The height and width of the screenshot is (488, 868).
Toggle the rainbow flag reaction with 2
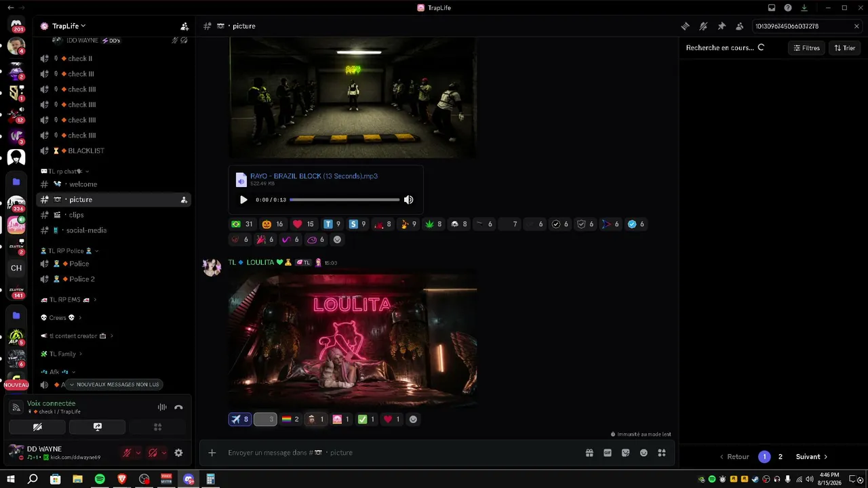(x=290, y=420)
